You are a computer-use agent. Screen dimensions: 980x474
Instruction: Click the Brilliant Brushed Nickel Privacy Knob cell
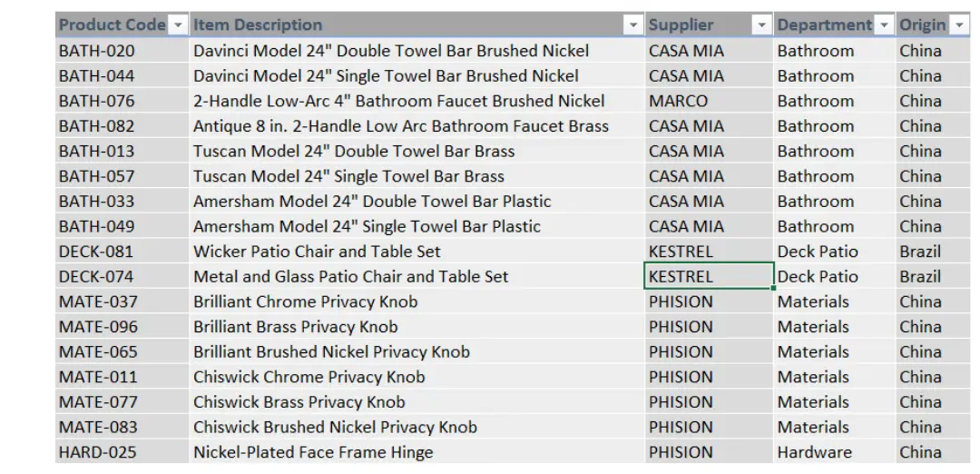[416, 352]
